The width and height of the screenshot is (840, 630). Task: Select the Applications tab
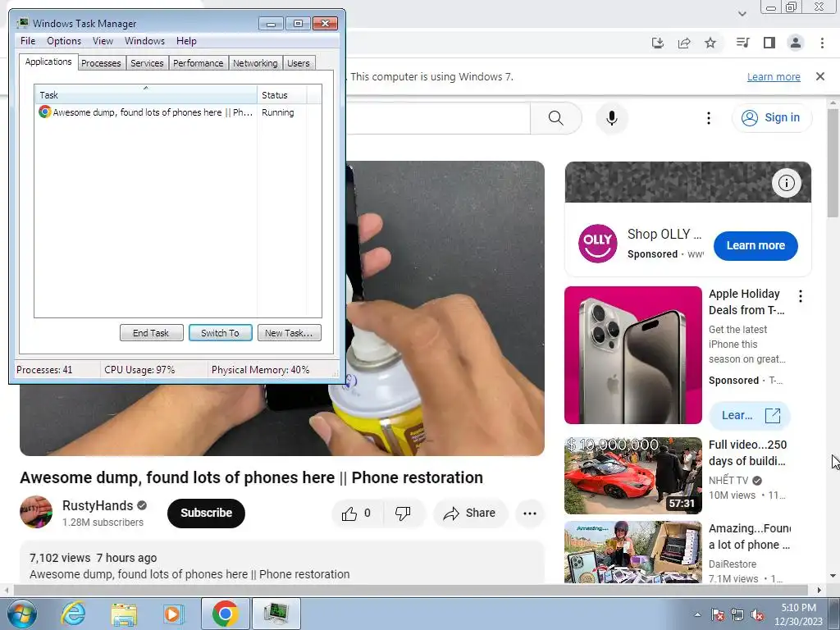click(48, 62)
